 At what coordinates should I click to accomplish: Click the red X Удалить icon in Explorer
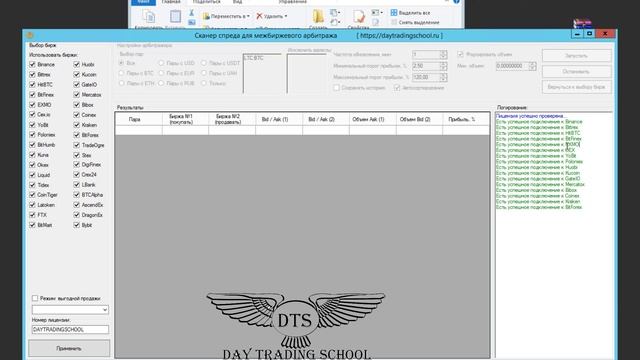click(259, 16)
